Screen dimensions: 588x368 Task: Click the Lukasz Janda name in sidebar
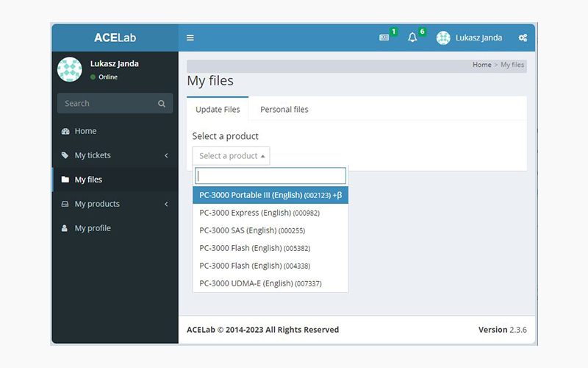(115, 63)
